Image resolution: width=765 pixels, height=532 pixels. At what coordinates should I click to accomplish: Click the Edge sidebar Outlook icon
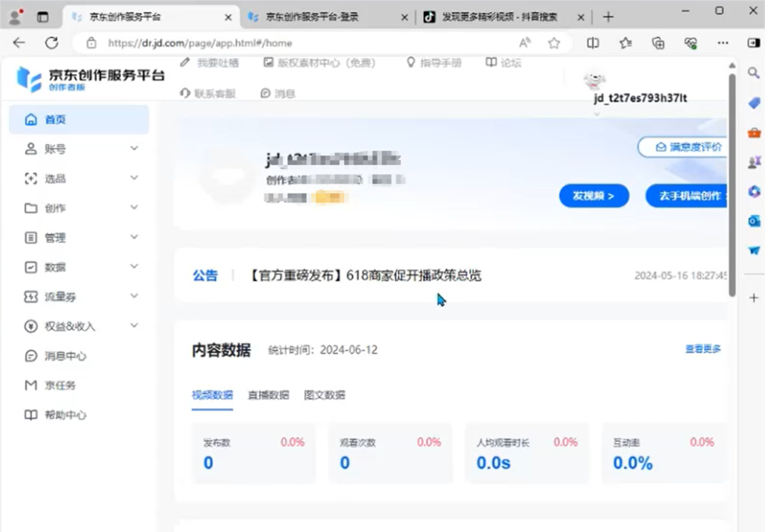pyautogui.click(x=754, y=221)
